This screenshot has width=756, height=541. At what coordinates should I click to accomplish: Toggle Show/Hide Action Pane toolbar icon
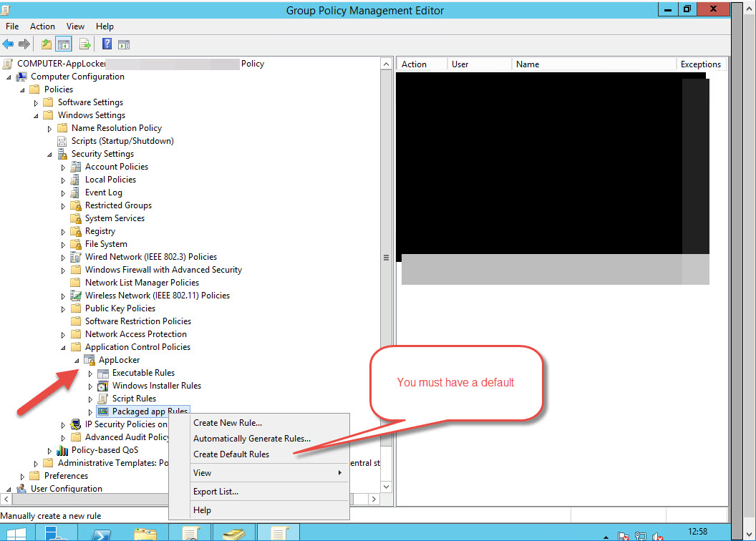[123, 44]
